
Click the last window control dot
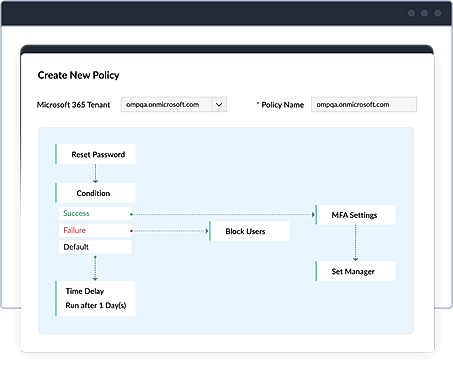[x=437, y=13]
